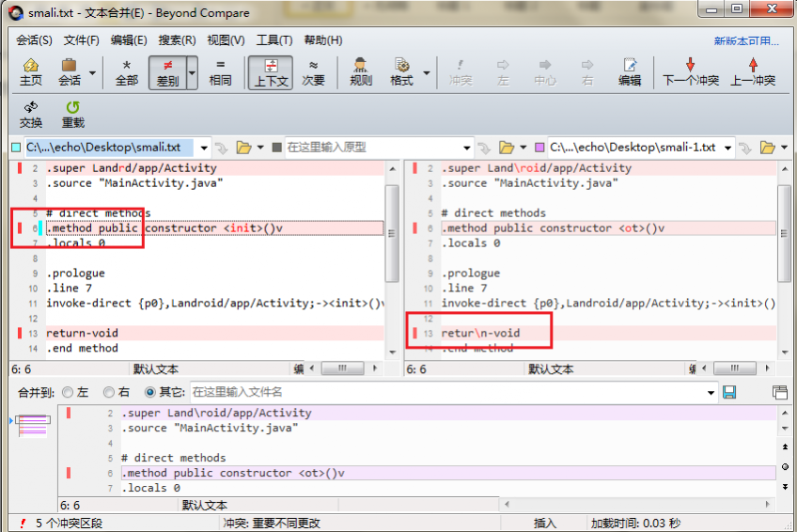This screenshot has width=797, height=532.
Task: Open the 搜索(R) menu
Action: 177,40
